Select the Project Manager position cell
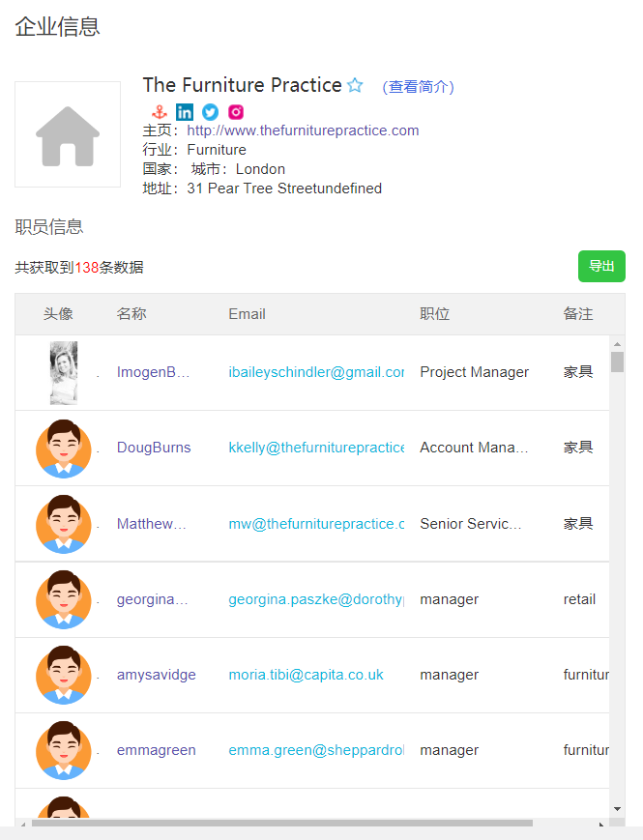This screenshot has height=840, width=643. [x=474, y=372]
